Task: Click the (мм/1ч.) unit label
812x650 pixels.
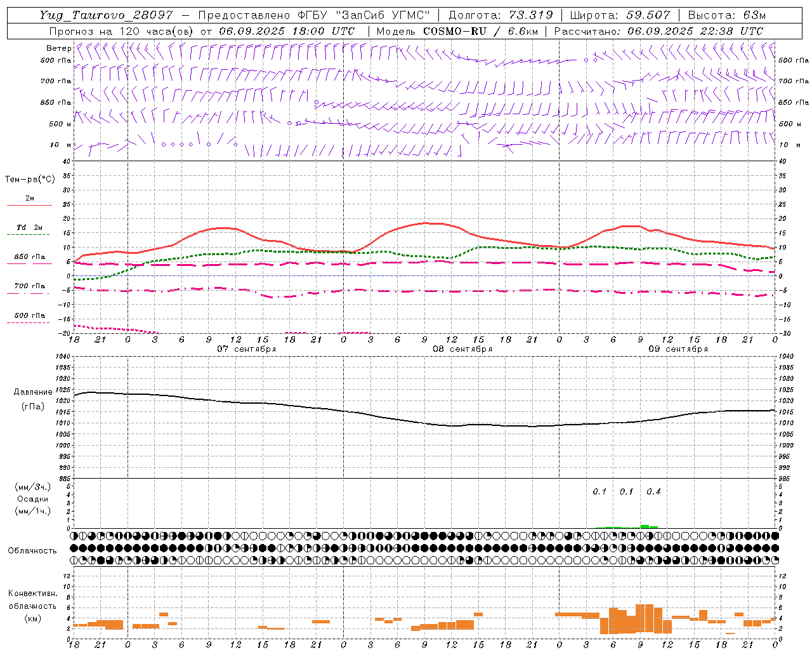Action: click(x=33, y=511)
